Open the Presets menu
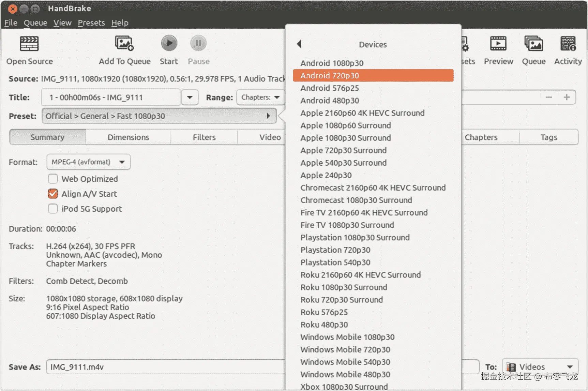The width and height of the screenshot is (588, 391). click(91, 22)
